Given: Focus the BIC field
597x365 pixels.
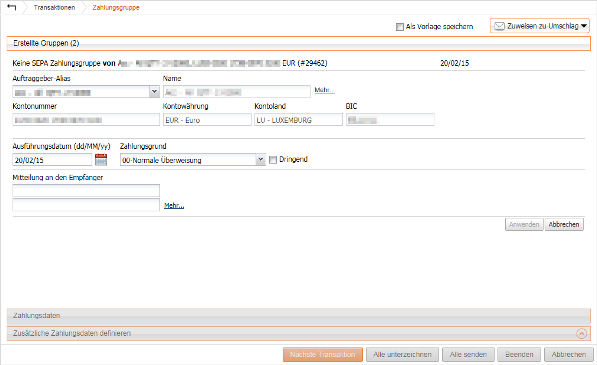Looking at the screenshot, I should click(390, 120).
